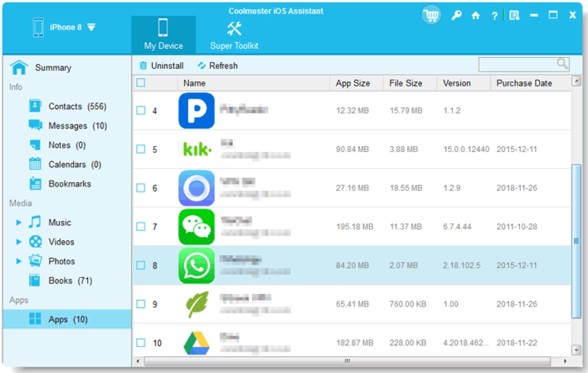
Task: Click the Refresh button label
Action: tap(224, 66)
